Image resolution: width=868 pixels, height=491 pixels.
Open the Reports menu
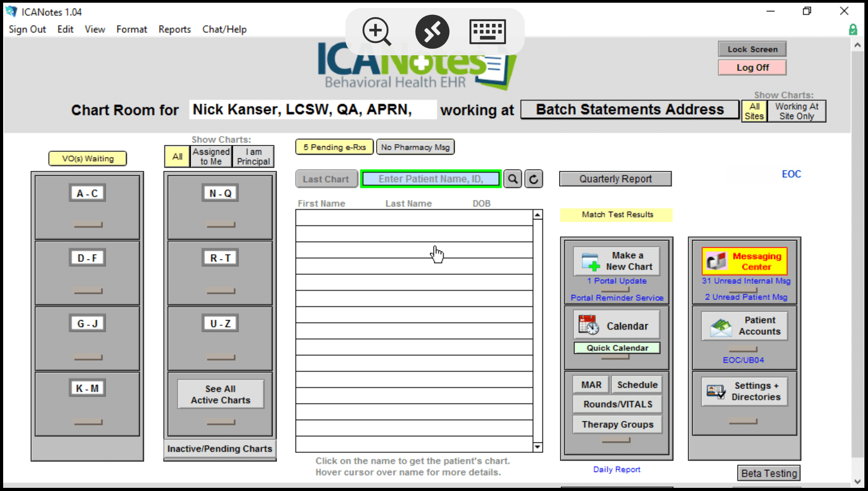pyautogui.click(x=174, y=29)
